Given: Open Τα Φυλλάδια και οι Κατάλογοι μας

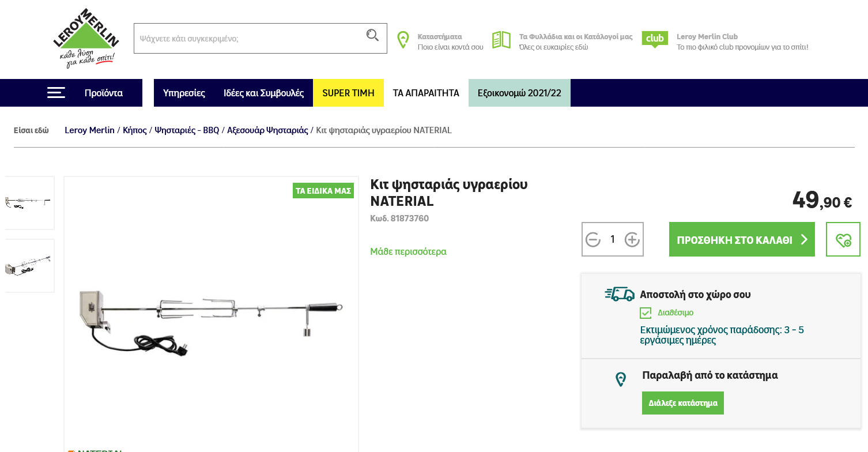Looking at the screenshot, I should pyautogui.click(x=576, y=36).
